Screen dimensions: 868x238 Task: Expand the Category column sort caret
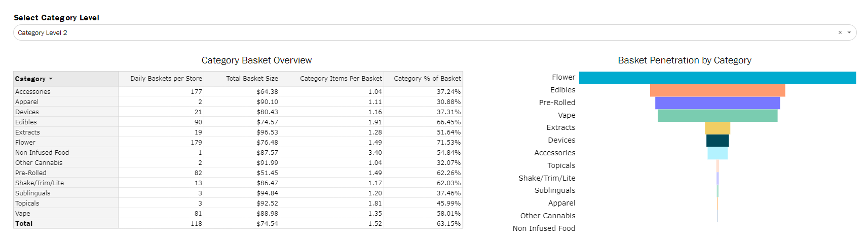[51, 79]
